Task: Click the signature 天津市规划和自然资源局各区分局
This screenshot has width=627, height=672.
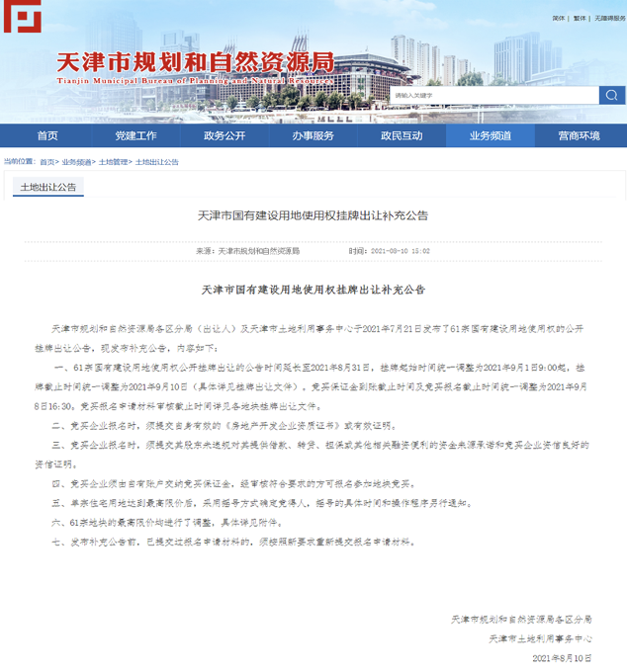Action: click(521, 620)
